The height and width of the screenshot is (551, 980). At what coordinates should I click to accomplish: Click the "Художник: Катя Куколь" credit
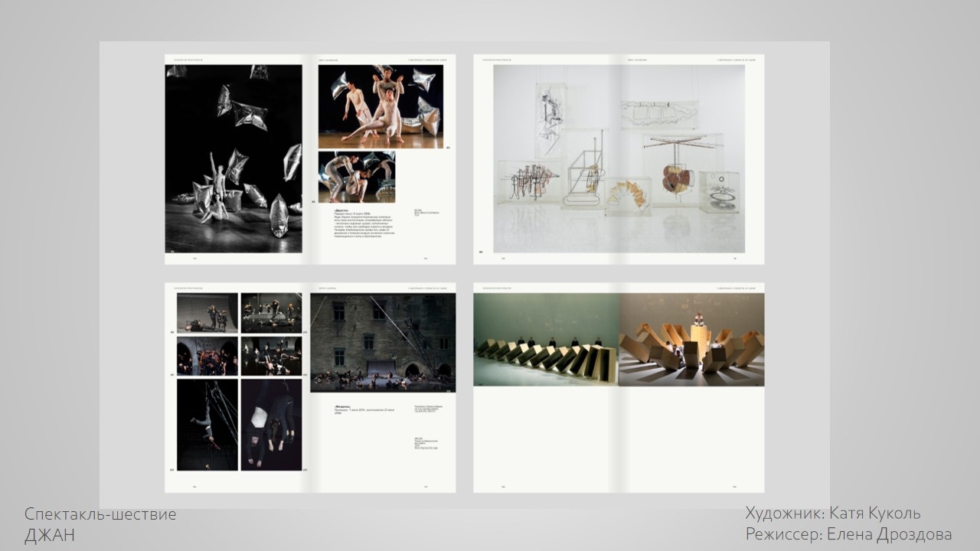[833, 514]
